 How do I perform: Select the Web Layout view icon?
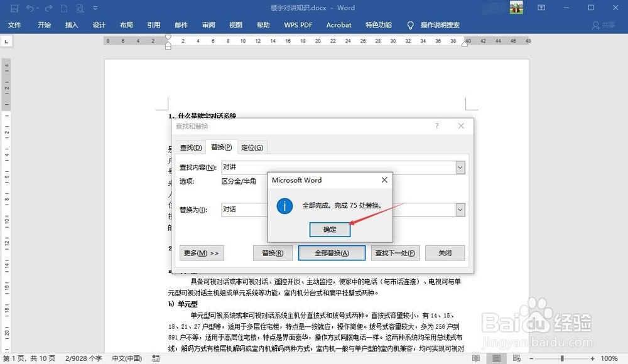(517, 358)
